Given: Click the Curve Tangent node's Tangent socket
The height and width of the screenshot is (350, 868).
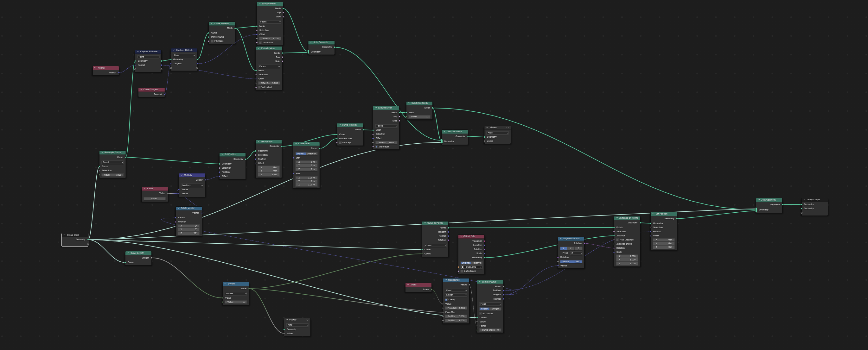Looking at the screenshot, I should point(165,94).
